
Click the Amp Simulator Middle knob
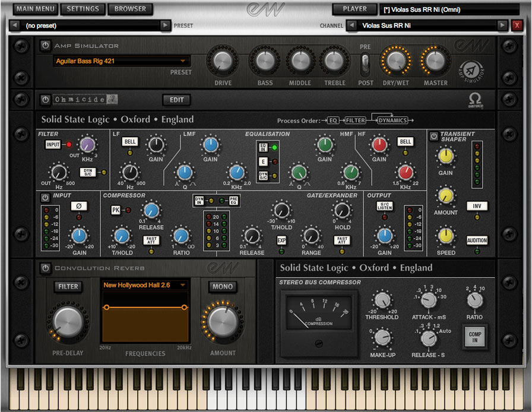(300, 61)
